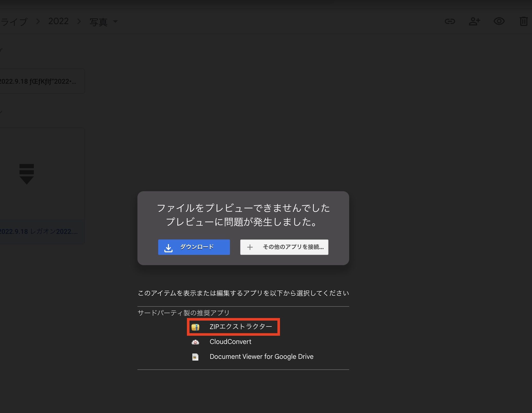532x413 pixels.
Task: Click the plus icon for connecting apps
Action: [250, 247]
